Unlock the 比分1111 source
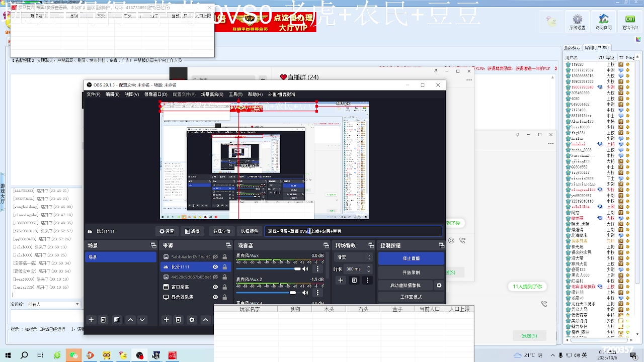The image size is (644, 362). (224, 267)
